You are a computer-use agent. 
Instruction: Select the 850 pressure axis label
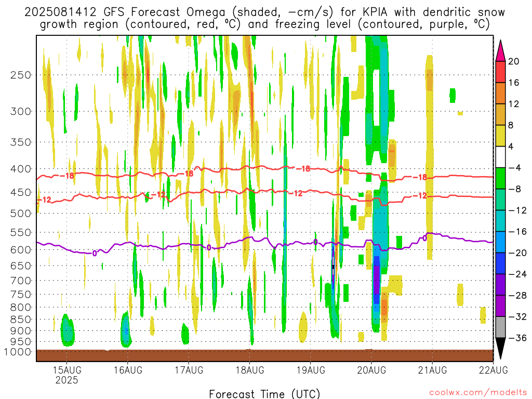tap(21, 320)
